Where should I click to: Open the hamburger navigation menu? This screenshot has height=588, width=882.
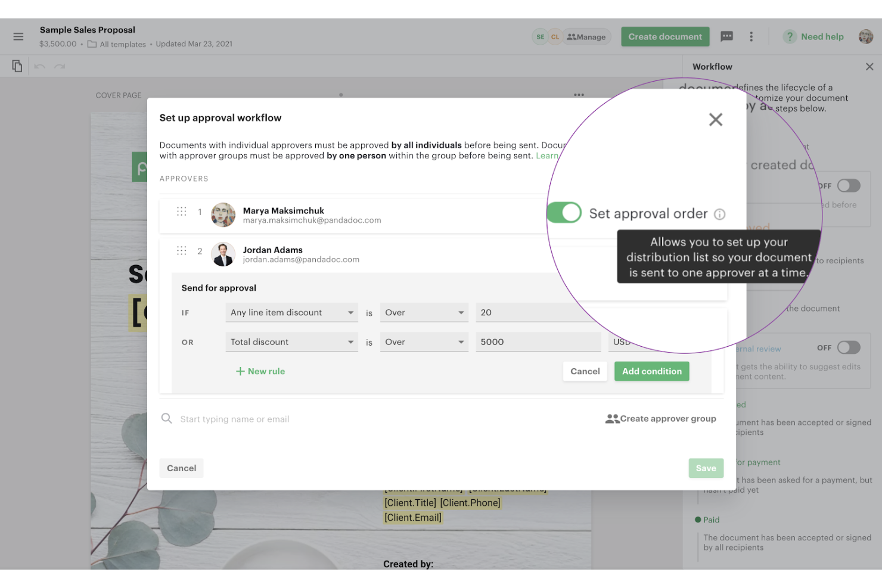click(x=18, y=37)
